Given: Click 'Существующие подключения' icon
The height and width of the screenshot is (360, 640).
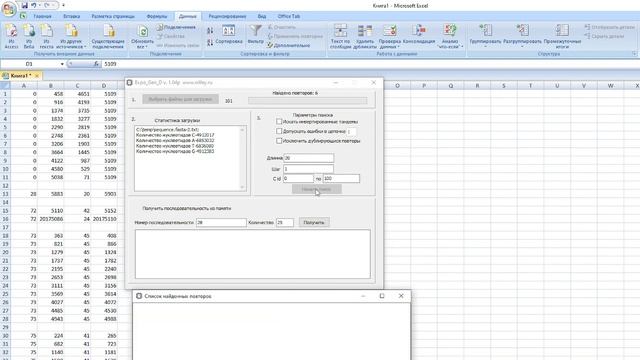Looking at the screenshot, I should (108, 36).
